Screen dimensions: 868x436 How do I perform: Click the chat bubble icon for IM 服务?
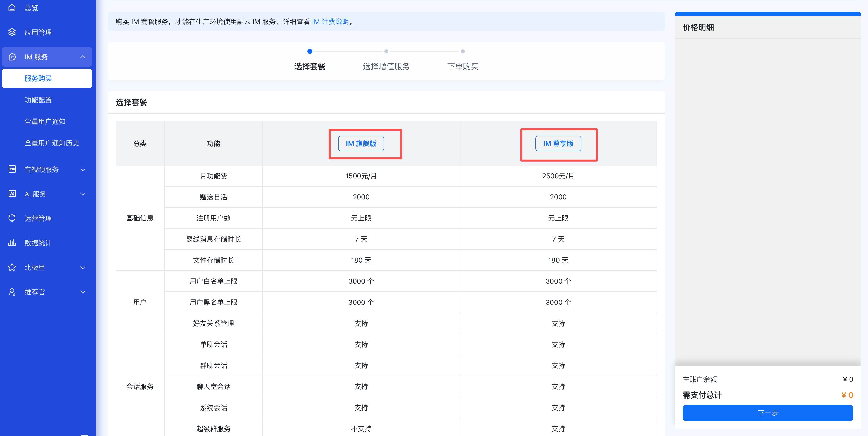point(12,57)
